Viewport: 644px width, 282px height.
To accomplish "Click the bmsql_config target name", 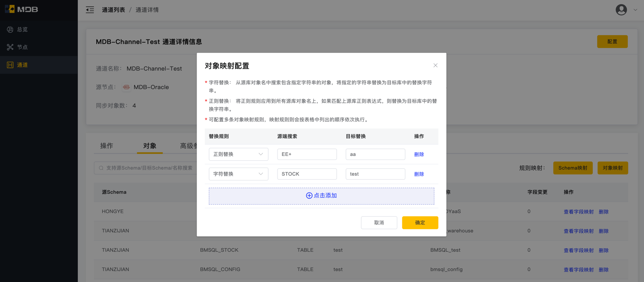I will coord(446,270).
